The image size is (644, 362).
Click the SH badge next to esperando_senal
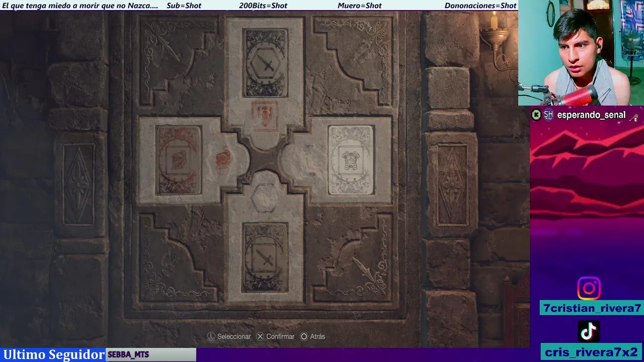coord(548,115)
